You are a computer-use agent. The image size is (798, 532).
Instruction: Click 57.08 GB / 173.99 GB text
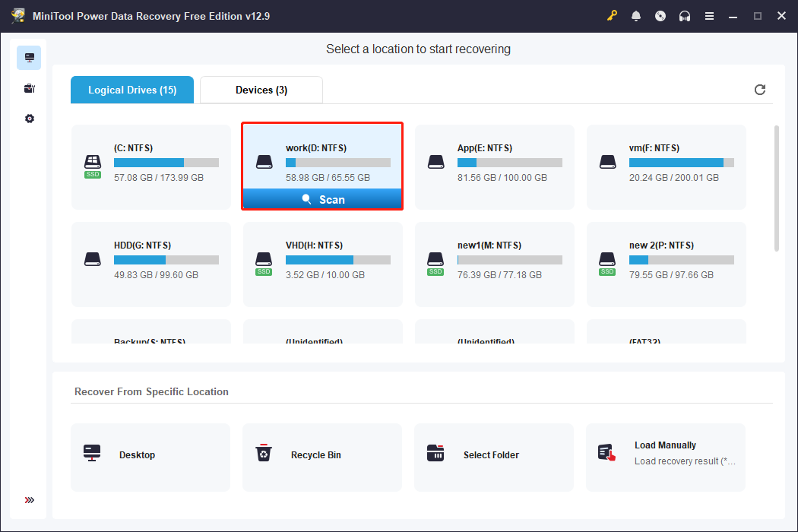click(159, 178)
